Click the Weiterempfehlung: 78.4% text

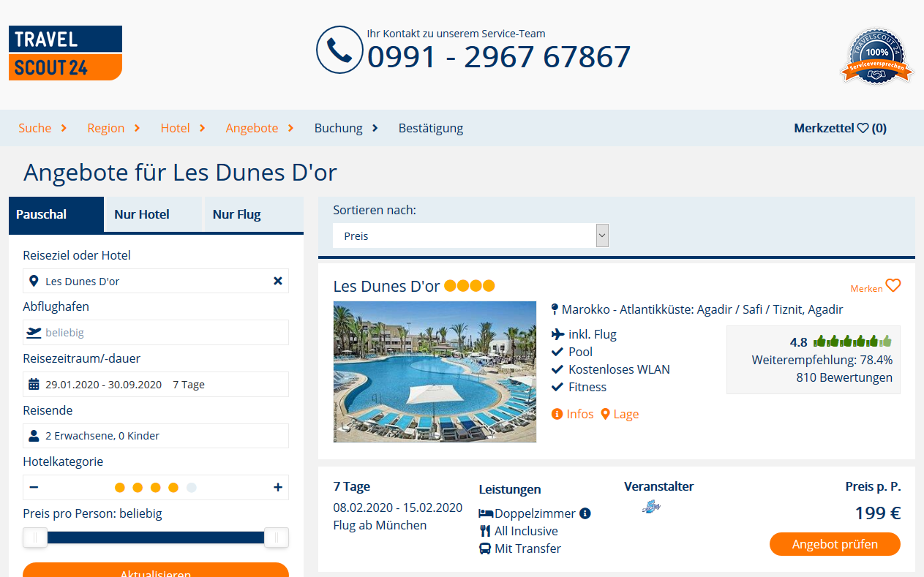[822, 360]
